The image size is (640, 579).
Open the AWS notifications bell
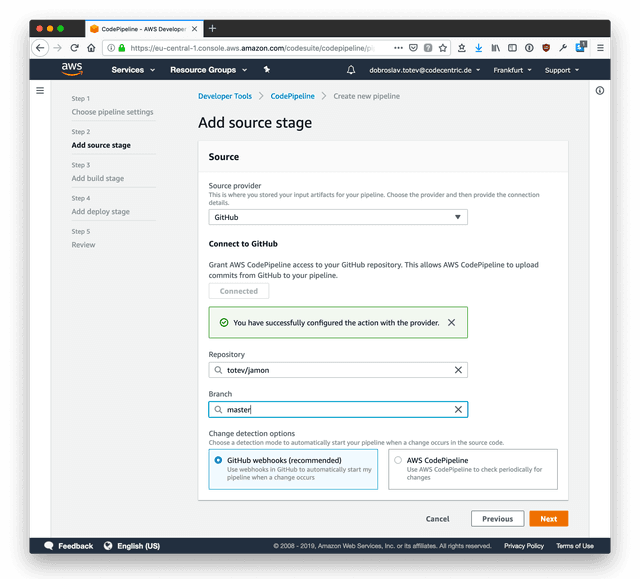(351, 70)
